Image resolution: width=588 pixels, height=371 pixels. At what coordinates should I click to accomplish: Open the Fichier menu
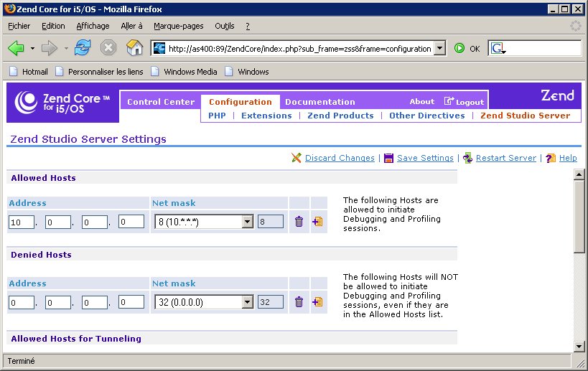tap(19, 26)
